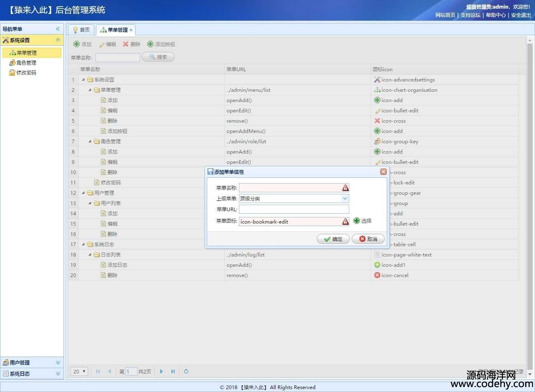
Task: Open 修改密码 in sidebar
Action: [26, 72]
